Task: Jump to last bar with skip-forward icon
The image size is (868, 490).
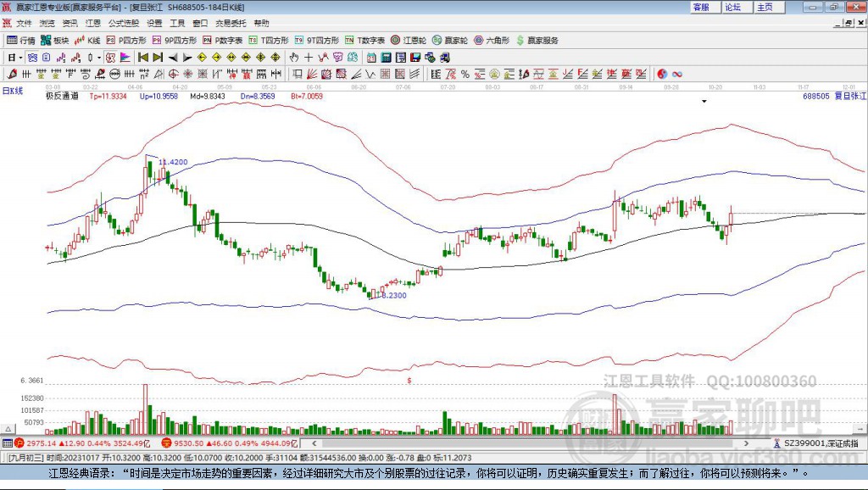Action: 158,58
